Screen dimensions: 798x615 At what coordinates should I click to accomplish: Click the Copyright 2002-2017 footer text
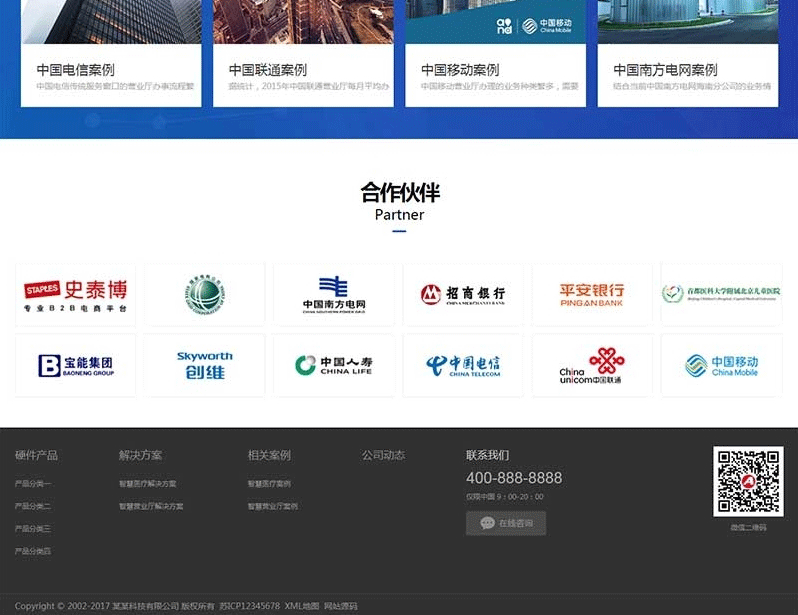(x=115, y=606)
